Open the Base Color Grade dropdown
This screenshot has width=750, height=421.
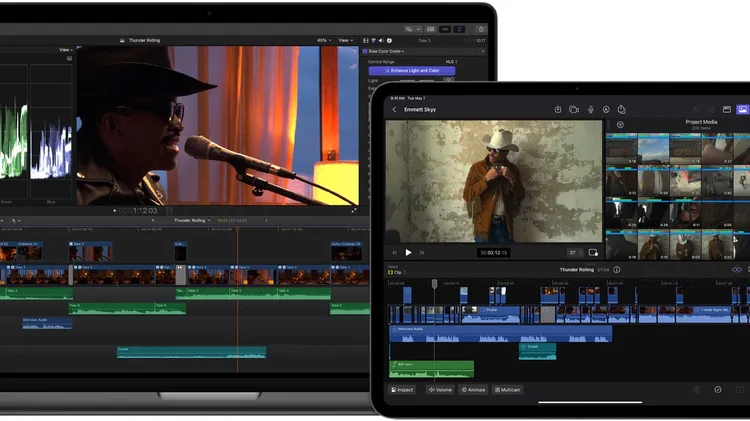tap(386, 51)
